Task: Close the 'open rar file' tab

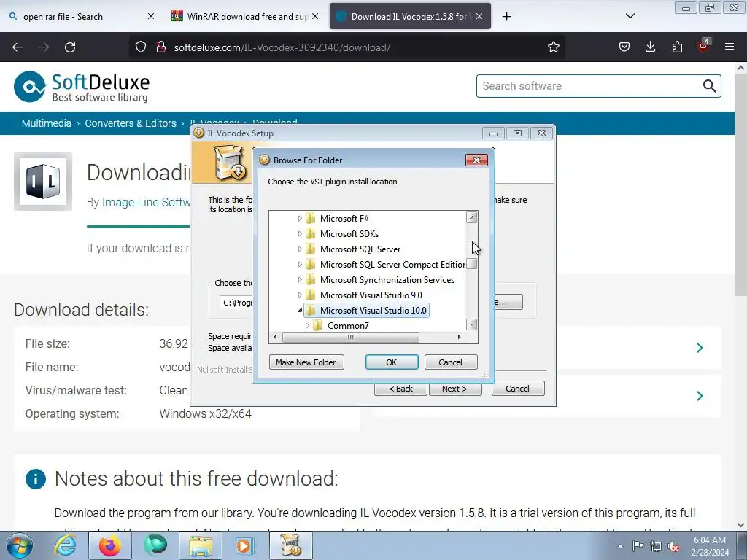Action: coord(150,17)
